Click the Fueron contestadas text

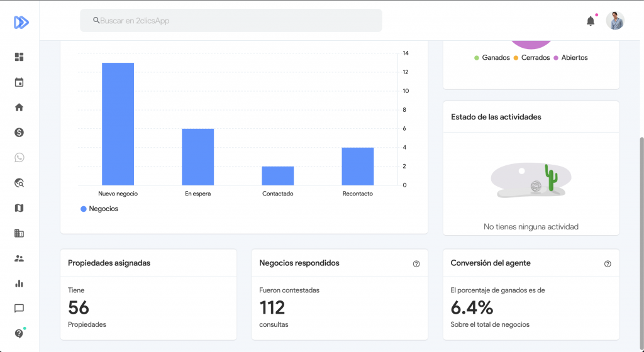click(x=289, y=290)
